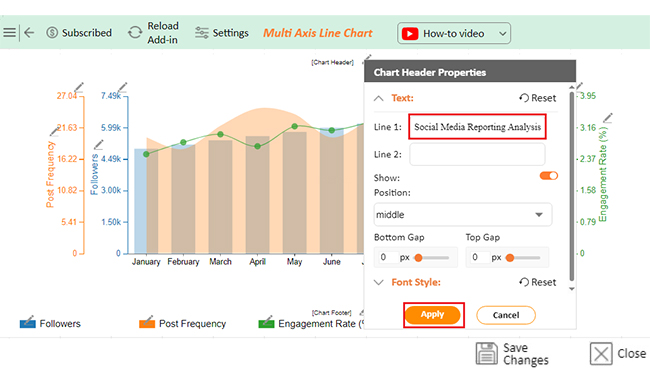Open the Position dropdown set to middle

pos(463,215)
